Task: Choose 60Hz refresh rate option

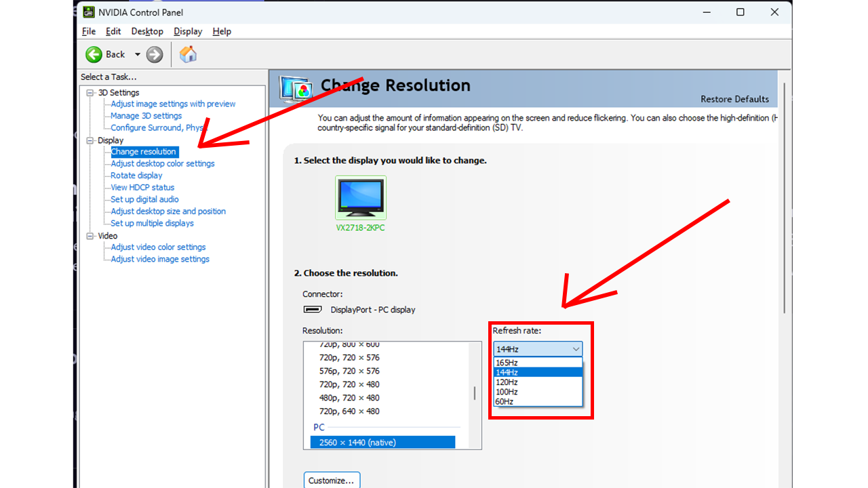Action: pos(538,401)
